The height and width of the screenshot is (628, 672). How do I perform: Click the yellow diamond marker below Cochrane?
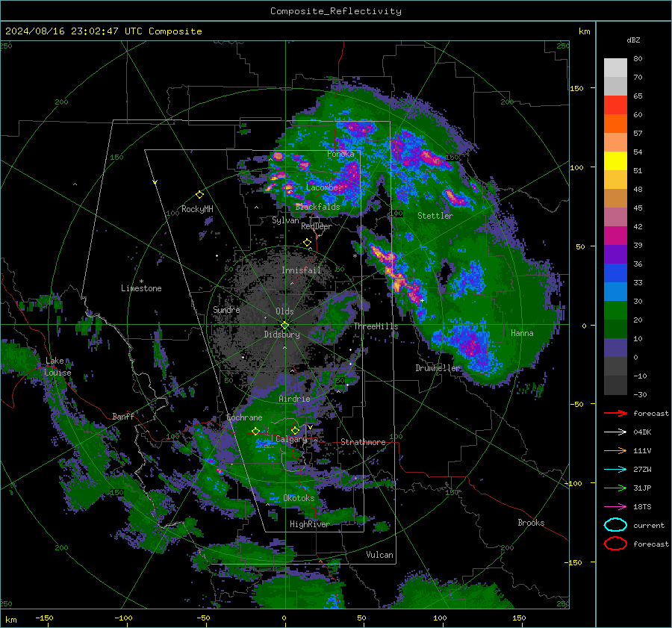255,432
